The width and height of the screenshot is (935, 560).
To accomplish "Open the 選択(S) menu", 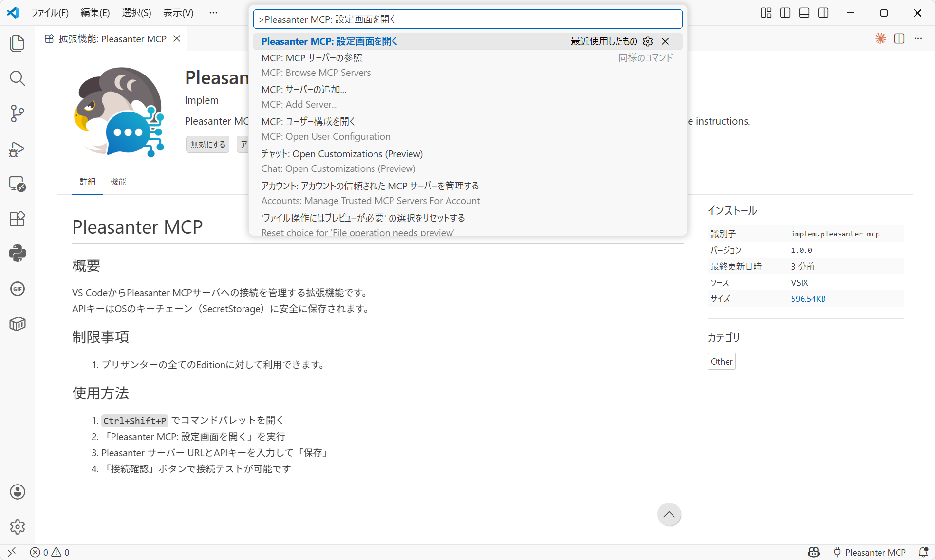I will coord(136,13).
